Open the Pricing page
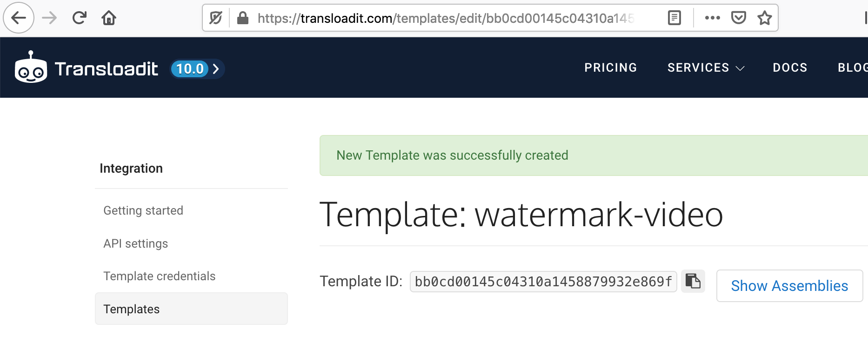 [x=610, y=68]
